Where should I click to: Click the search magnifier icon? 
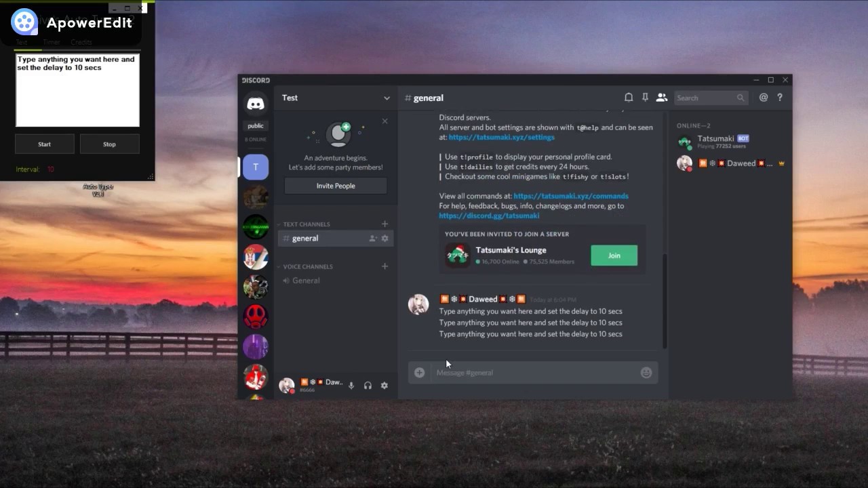click(x=741, y=98)
